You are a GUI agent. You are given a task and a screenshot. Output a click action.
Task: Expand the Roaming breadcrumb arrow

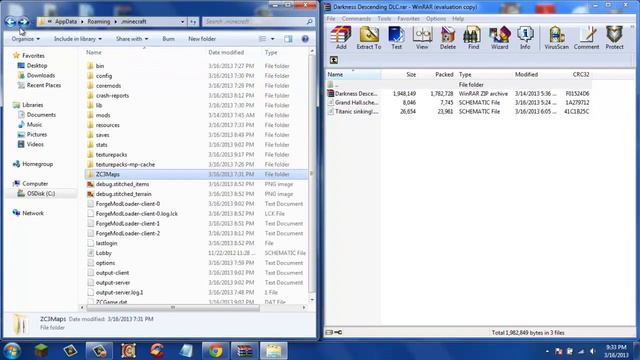pyautogui.click(x=116, y=22)
